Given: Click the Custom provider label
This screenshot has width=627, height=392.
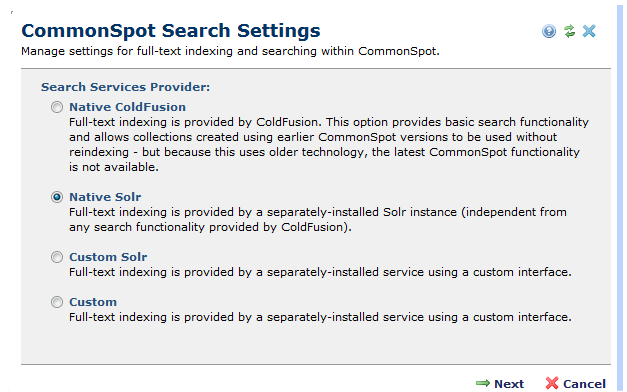Looking at the screenshot, I should 93,302.
